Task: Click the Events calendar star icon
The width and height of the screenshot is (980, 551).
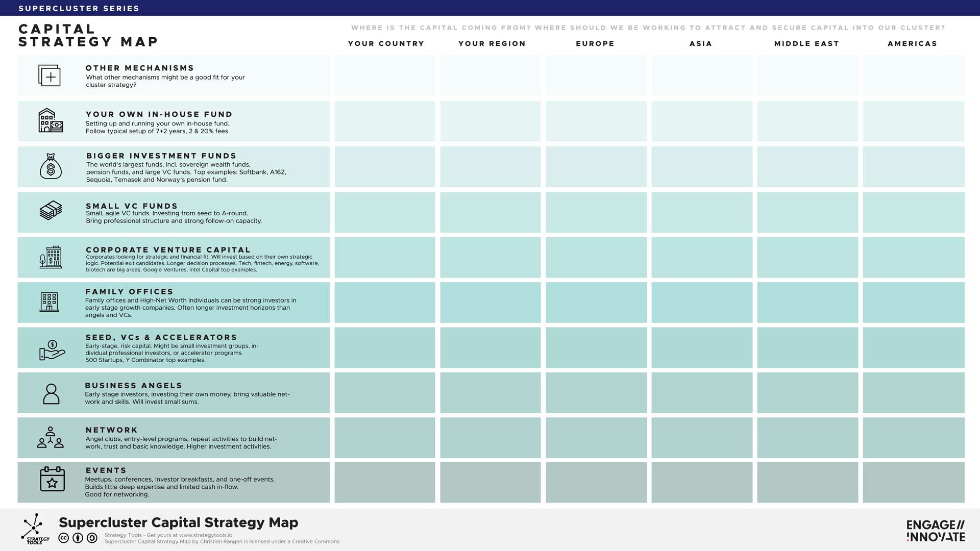Action: [52, 479]
